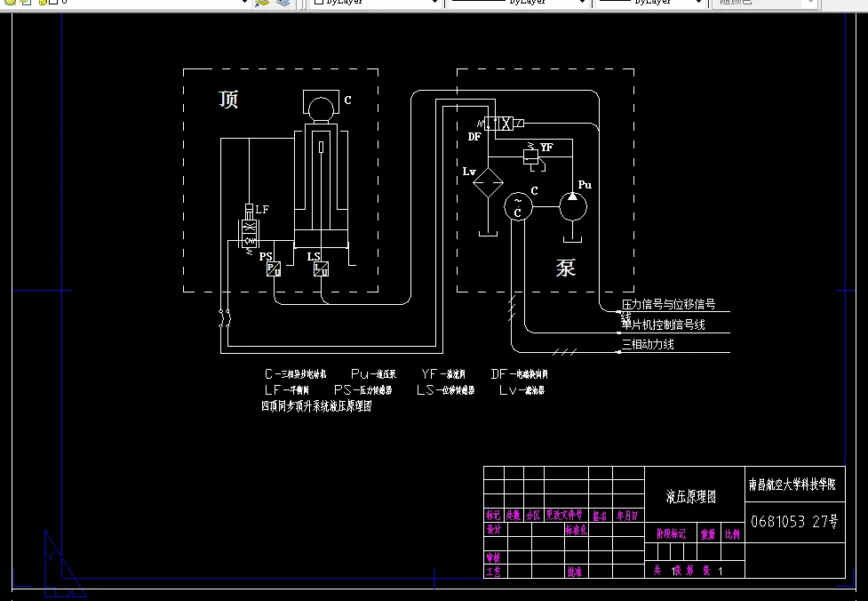Select the large 顶 label text
This screenshot has height=601, width=868.
pos(228,100)
